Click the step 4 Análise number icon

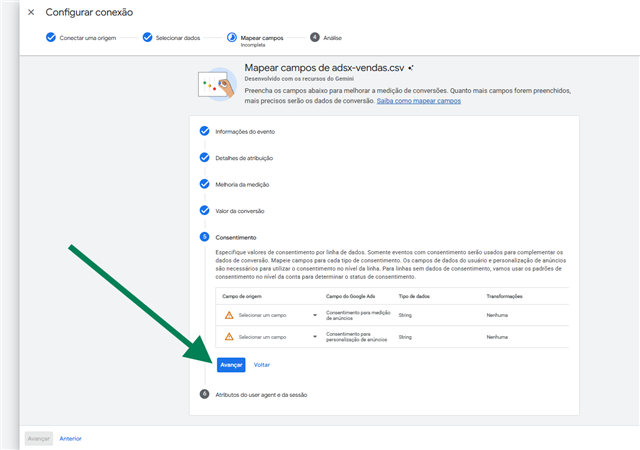[315, 38]
